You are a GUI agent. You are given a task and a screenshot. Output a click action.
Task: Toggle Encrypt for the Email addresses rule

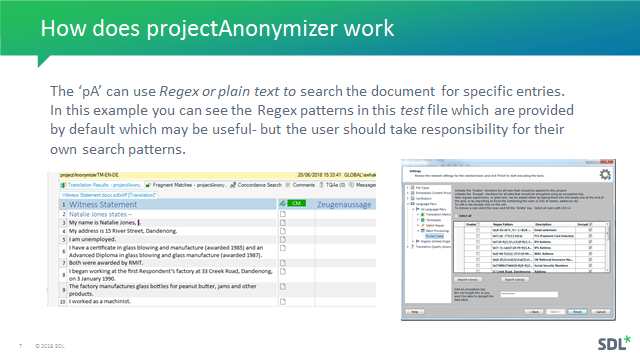[x=590, y=230]
